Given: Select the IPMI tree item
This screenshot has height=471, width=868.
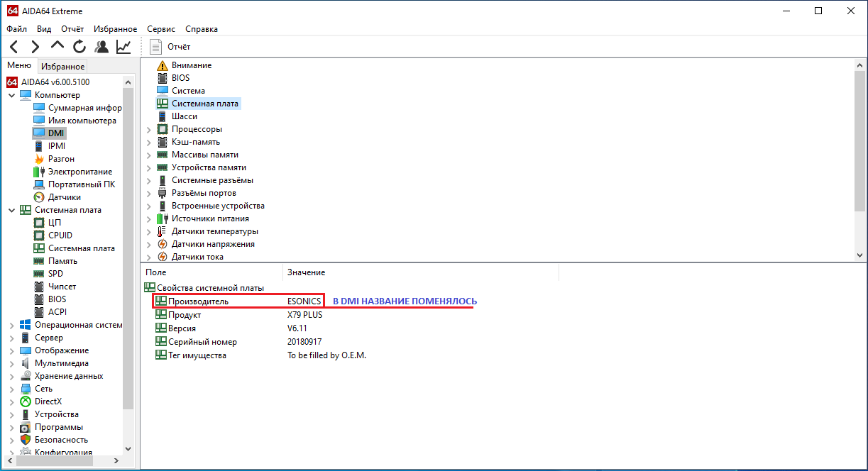Looking at the screenshot, I should pos(49,146).
